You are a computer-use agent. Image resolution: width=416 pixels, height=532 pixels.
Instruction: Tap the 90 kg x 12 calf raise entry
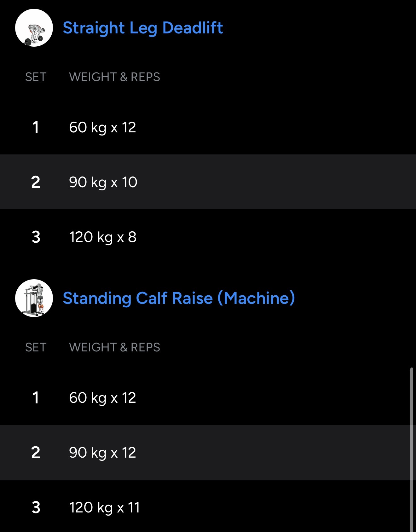click(x=102, y=453)
